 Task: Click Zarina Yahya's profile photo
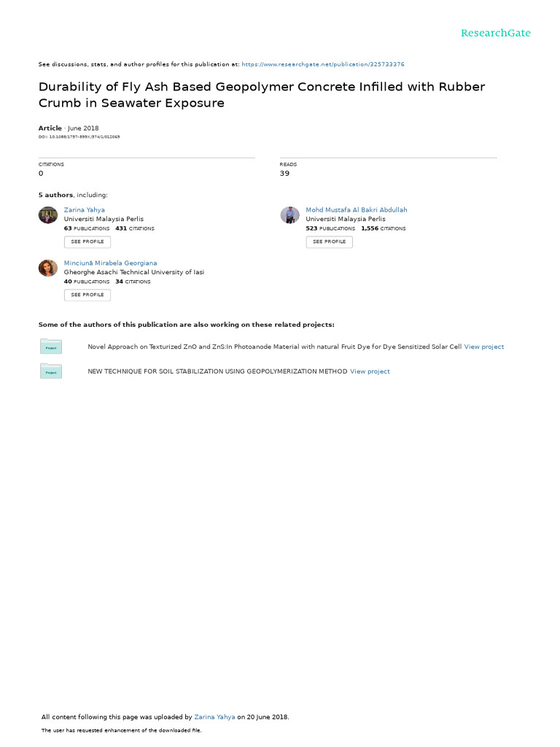click(48, 214)
